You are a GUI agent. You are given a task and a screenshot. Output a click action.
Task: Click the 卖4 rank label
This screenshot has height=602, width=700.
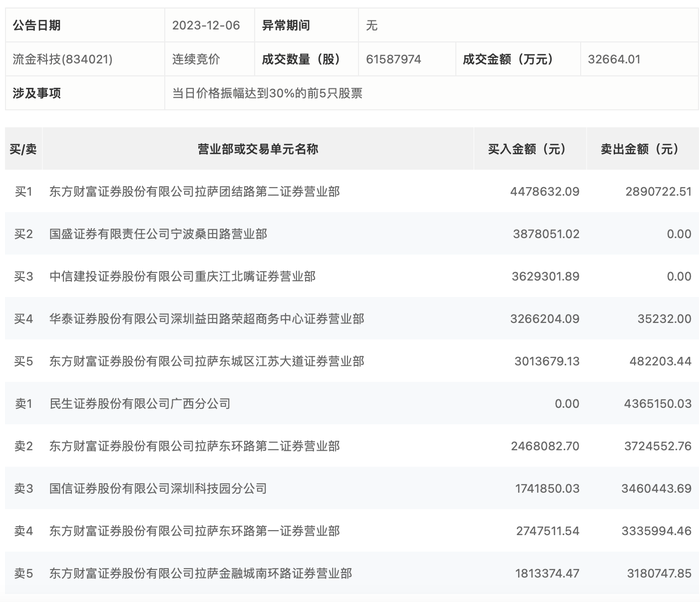click(24, 531)
